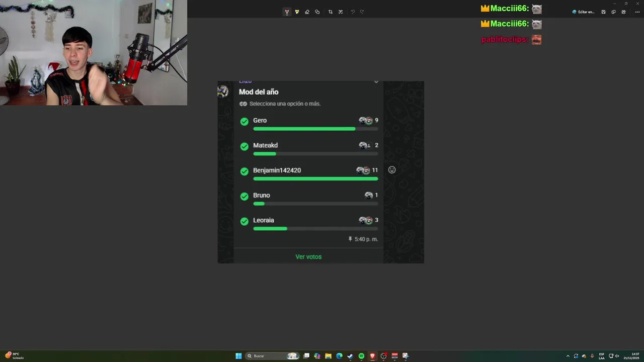The height and width of the screenshot is (362, 644).
Task: Toggle the Leoraia poll option checkmark
Action: [245, 221]
